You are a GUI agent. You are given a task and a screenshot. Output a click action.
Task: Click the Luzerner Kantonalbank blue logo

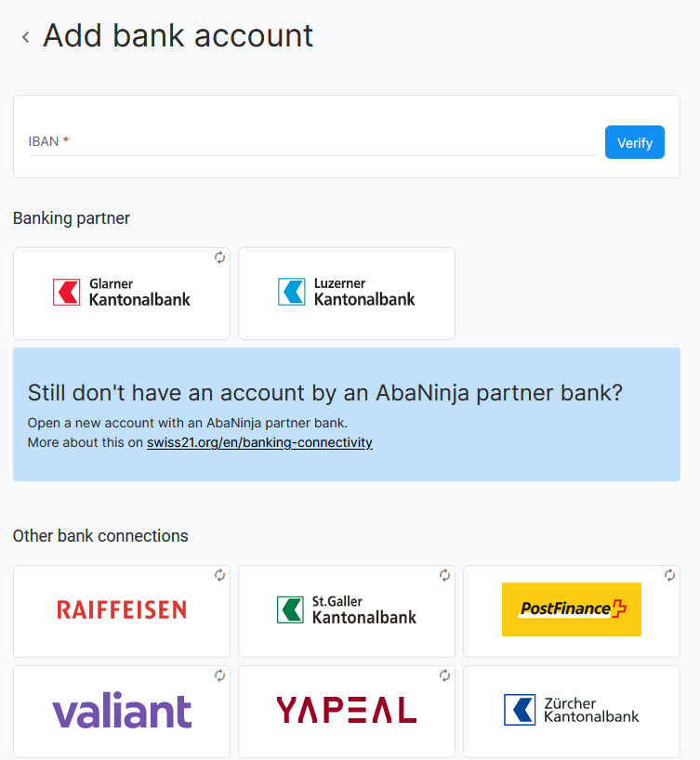[292, 292]
